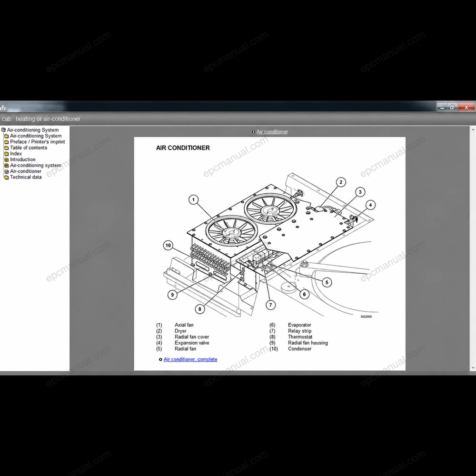The width and height of the screenshot is (476, 476).
Task: Open the Table of contents entry
Action: (29, 148)
